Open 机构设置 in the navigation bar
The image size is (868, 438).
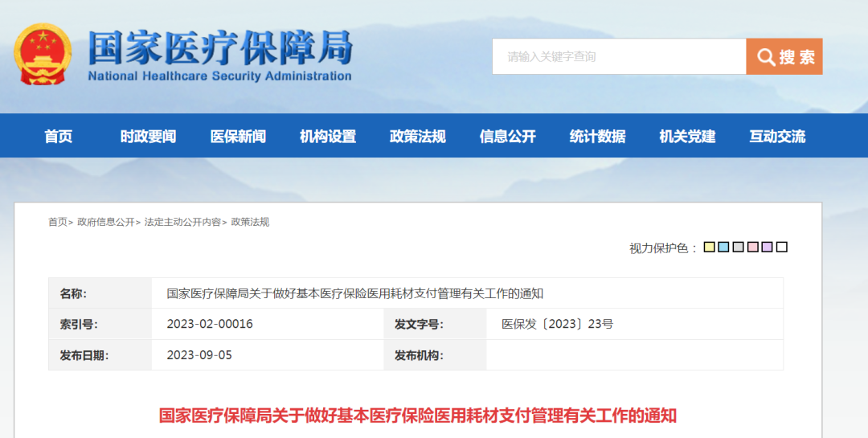pyautogui.click(x=328, y=136)
